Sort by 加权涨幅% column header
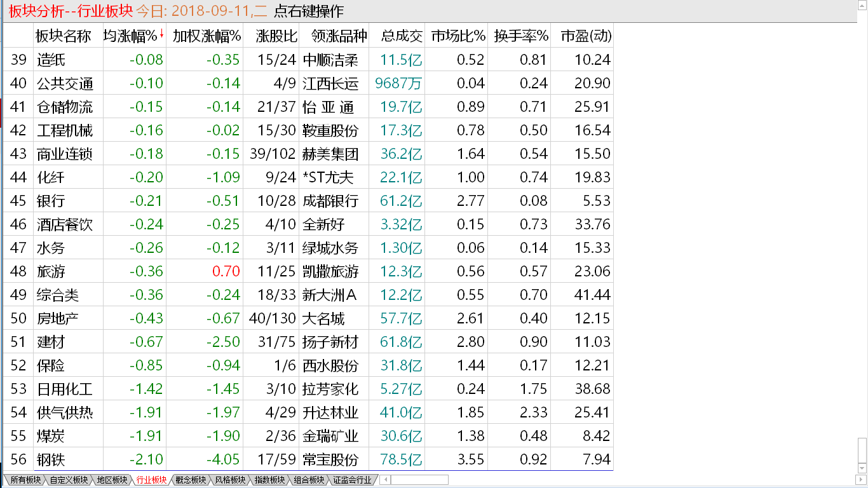Viewport: 868px width, 488px height. click(x=206, y=36)
